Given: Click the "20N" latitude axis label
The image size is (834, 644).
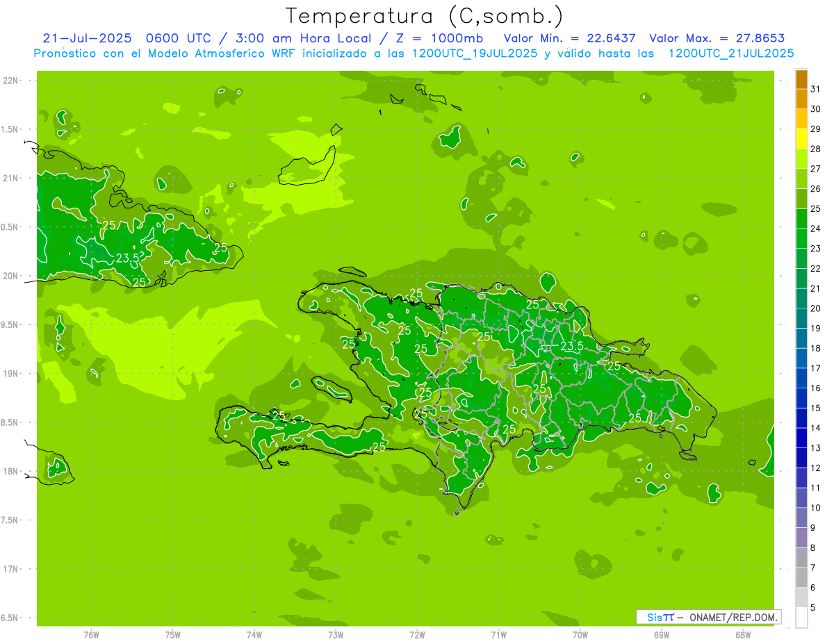Looking at the screenshot, I should [x=11, y=276].
